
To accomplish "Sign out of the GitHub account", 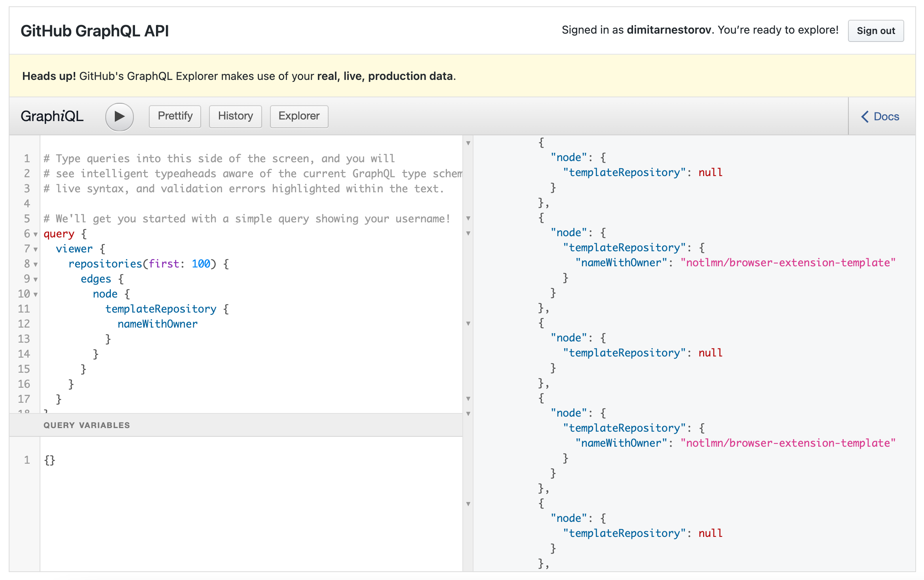I will tap(875, 31).
